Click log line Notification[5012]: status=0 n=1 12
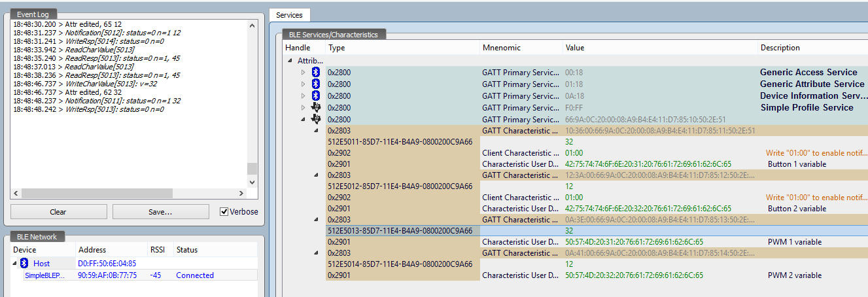The width and height of the screenshot is (868, 297). [x=97, y=33]
